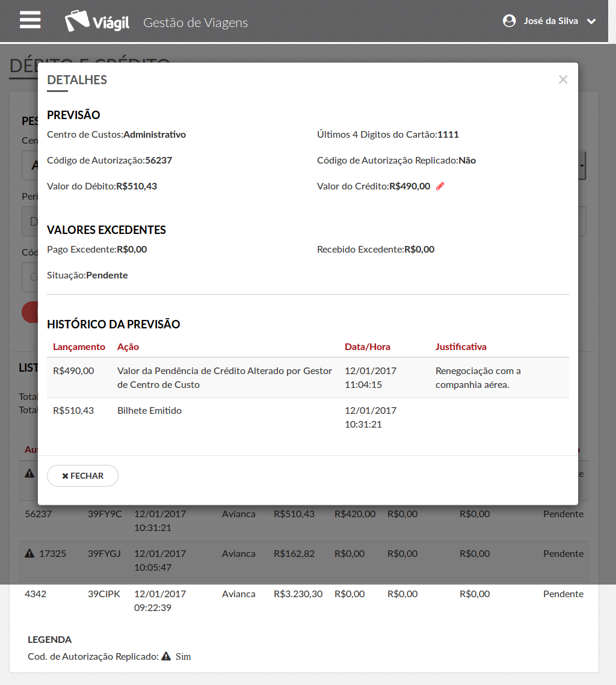Click the Valor do Débito R$510,43 text
This screenshot has width=616, height=685.
(102, 186)
